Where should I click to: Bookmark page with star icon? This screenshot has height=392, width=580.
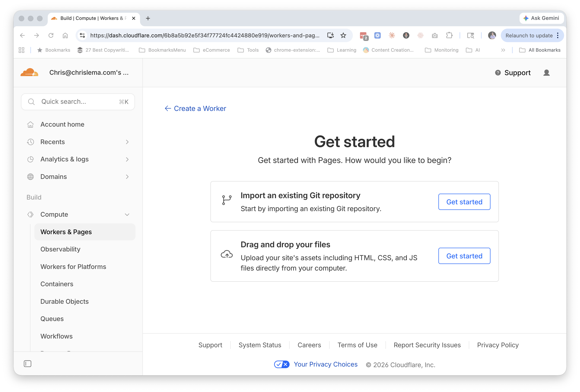point(344,35)
